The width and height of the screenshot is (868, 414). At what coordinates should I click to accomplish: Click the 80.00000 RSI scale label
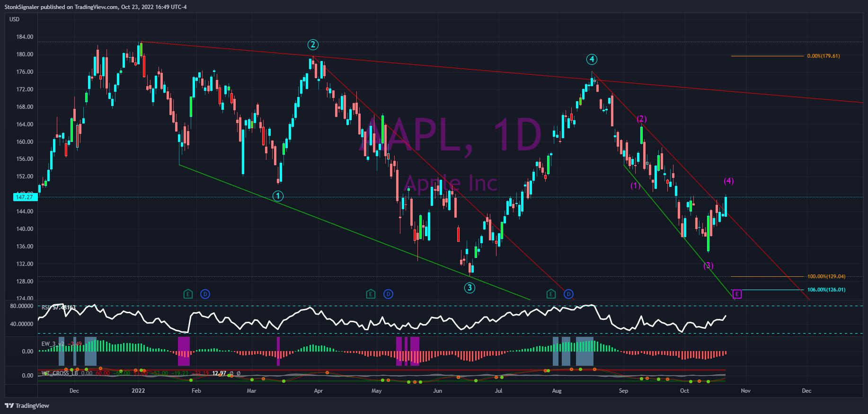point(22,306)
